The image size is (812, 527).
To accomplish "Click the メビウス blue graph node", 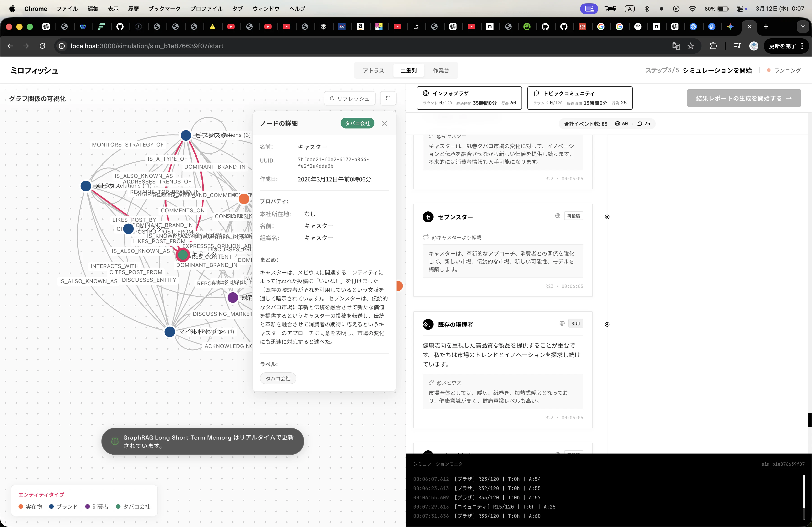I will pyautogui.click(x=86, y=186).
